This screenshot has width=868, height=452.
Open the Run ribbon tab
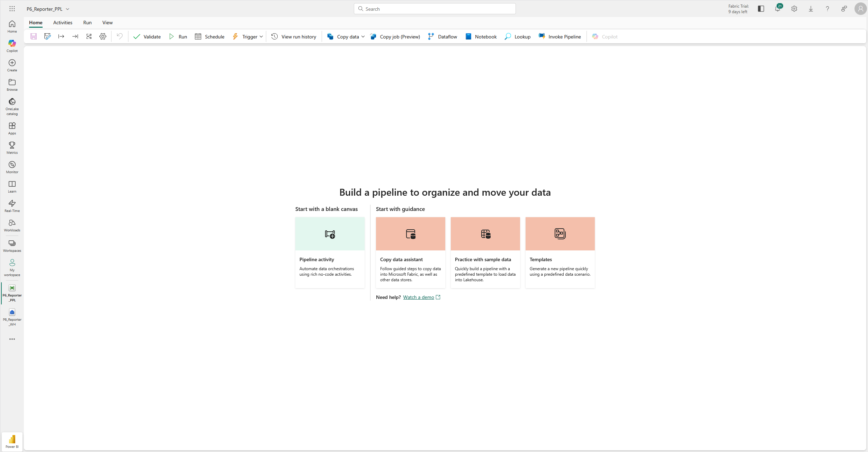[x=87, y=22]
